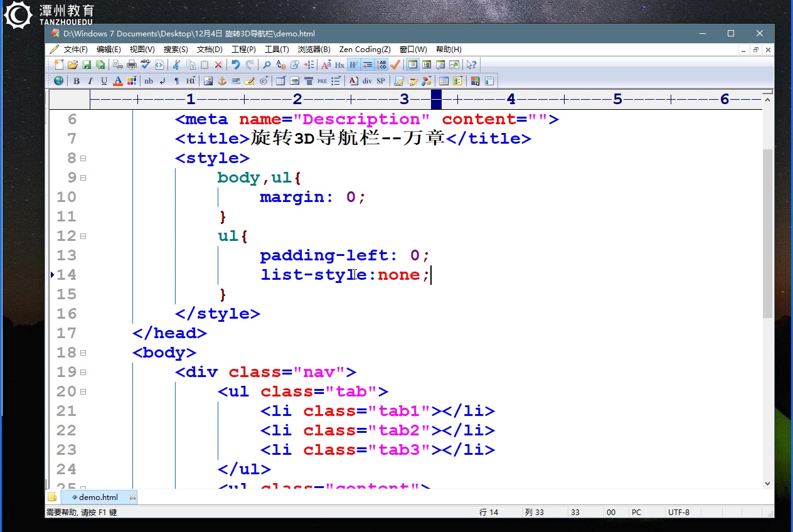Open browser preview with the globe icon

pyautogui.click(x=58, y=80)
